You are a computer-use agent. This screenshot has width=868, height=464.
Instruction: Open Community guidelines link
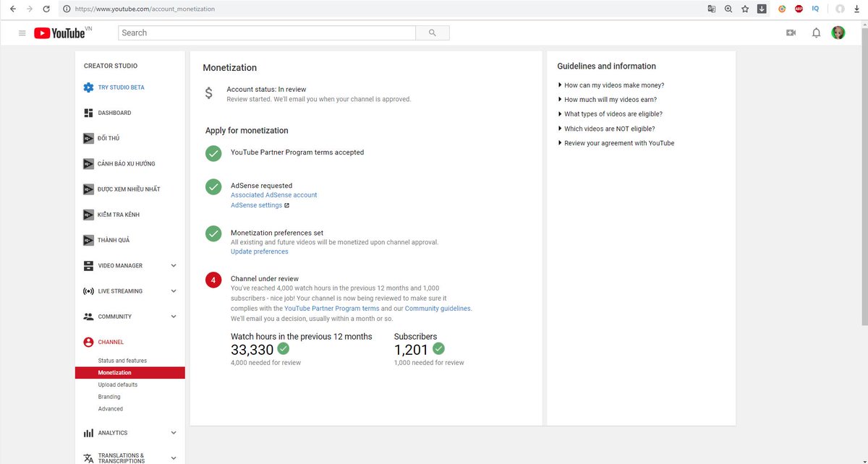[438, 309]
